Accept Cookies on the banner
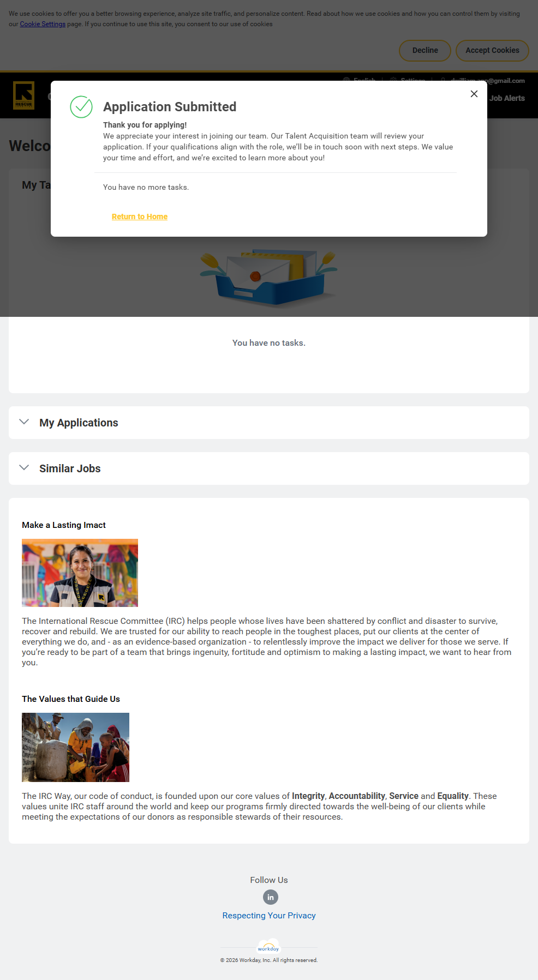This screenshot has height=980, width=538. [492, 50]
